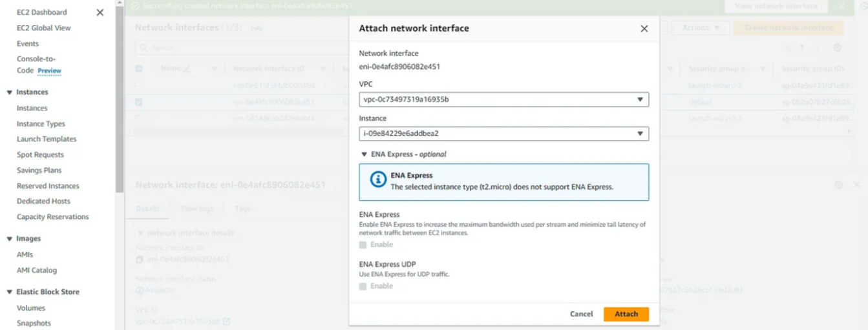Click the orange Attach button
This screenshot has height=330, width=868.
626,314
